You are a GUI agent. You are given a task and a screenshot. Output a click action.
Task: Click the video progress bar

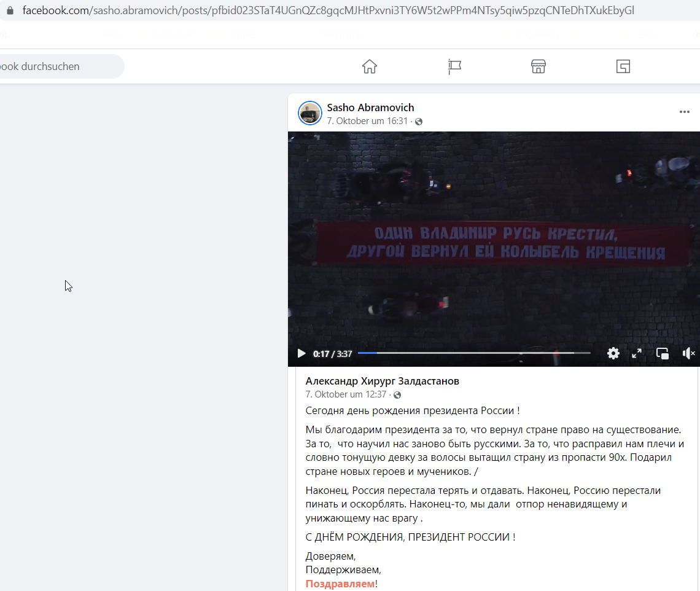click(x=474, y=353)
